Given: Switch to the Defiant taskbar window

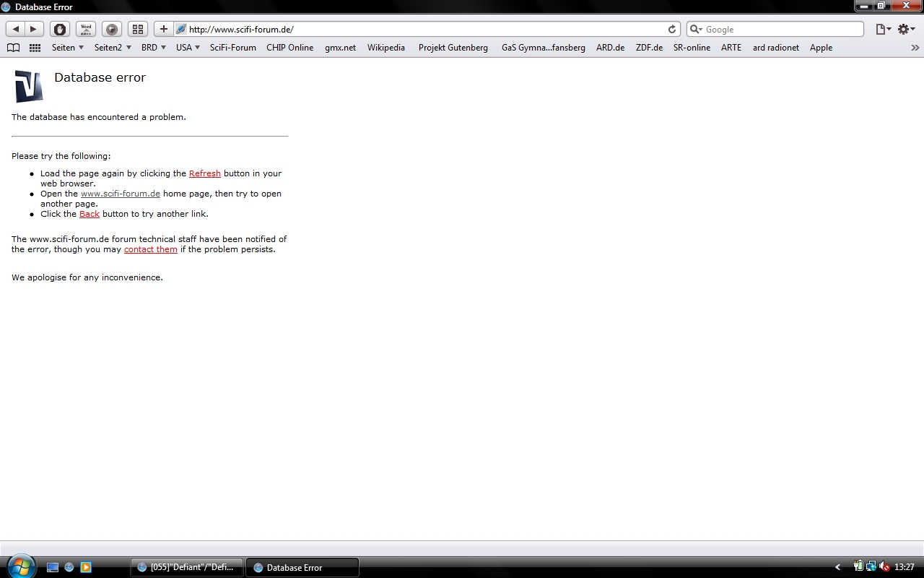Looking at the screenshot, I should pyautogui.click(x=186, y=567).
